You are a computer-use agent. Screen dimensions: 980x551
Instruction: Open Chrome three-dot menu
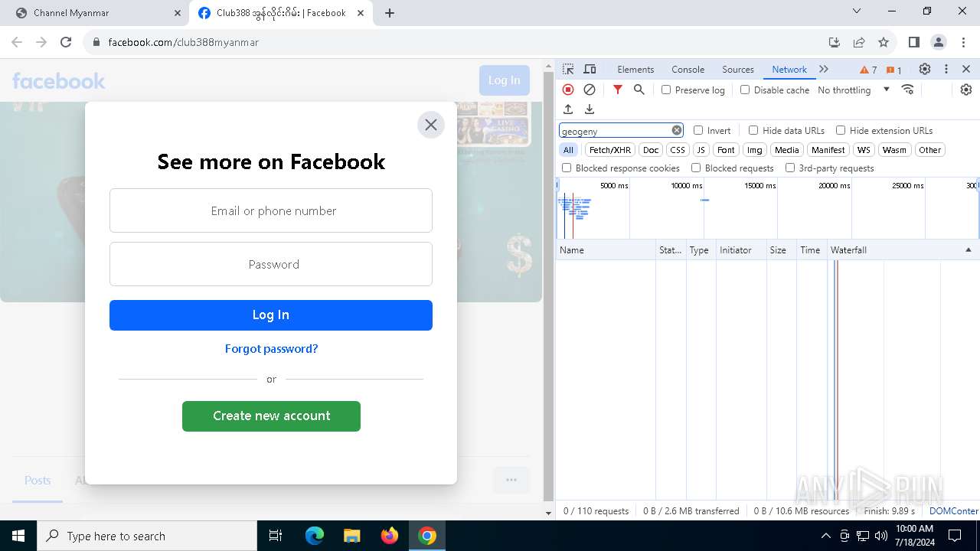[x=963, y=42]
